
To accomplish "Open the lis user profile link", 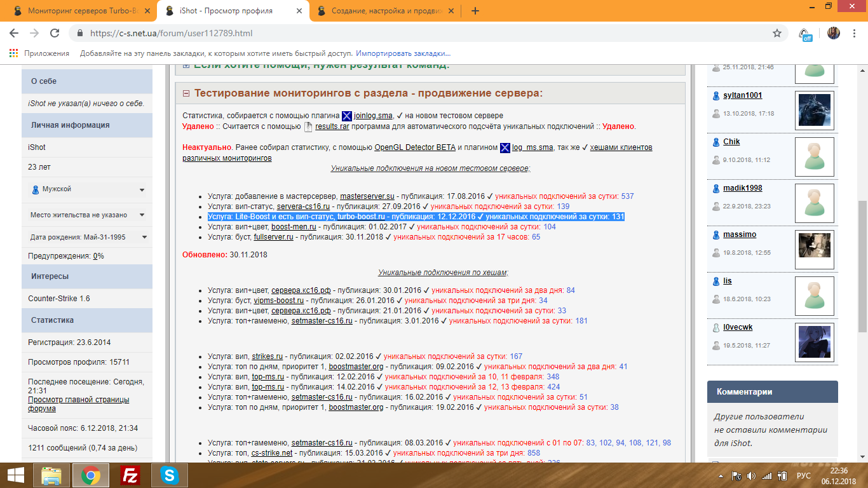I will [x=727, y=281].
